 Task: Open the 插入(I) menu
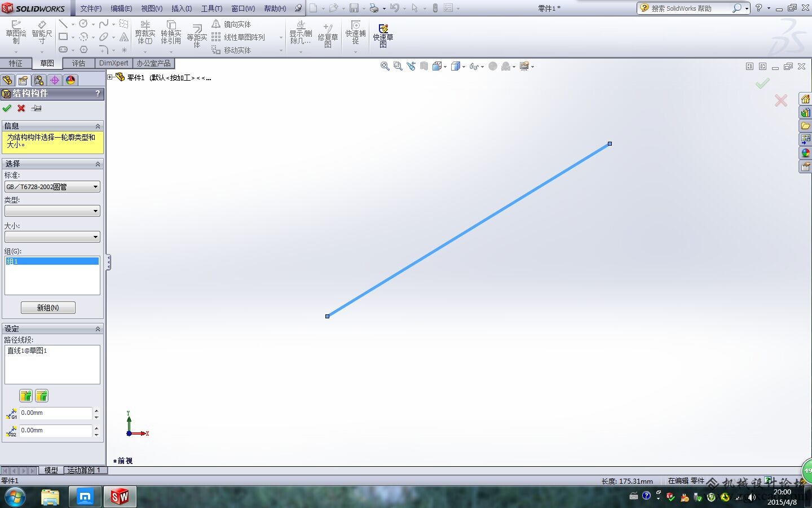click(182, 8)
